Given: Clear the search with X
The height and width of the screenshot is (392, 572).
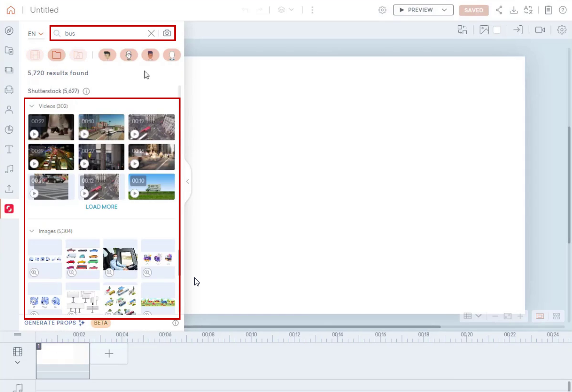Looking at the screenshot, I should (x=151, y=33).
